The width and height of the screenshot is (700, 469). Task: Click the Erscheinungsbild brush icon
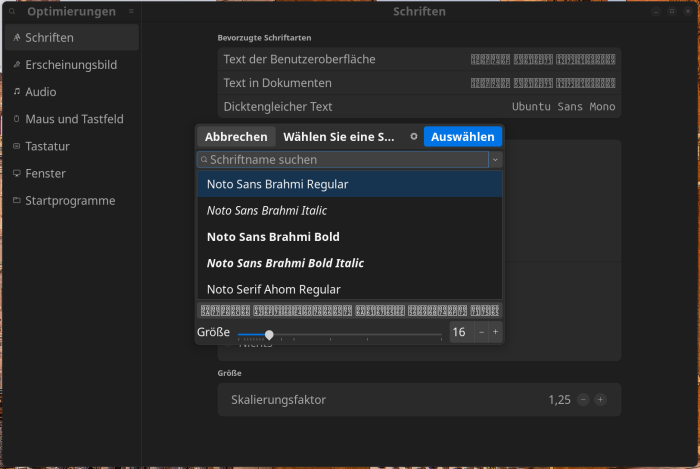pyautogui.click(x=17, y=65)
